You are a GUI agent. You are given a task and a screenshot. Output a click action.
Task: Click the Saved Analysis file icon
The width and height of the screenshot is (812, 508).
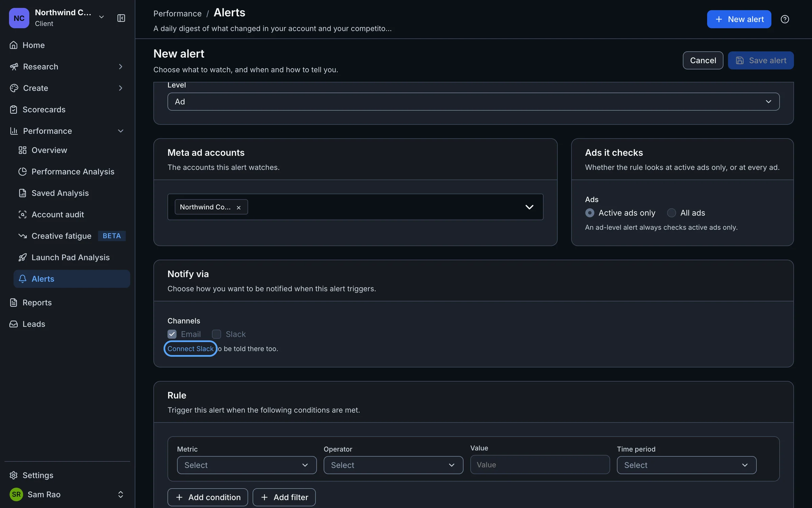pyautogui.click(x=22, y=193)
